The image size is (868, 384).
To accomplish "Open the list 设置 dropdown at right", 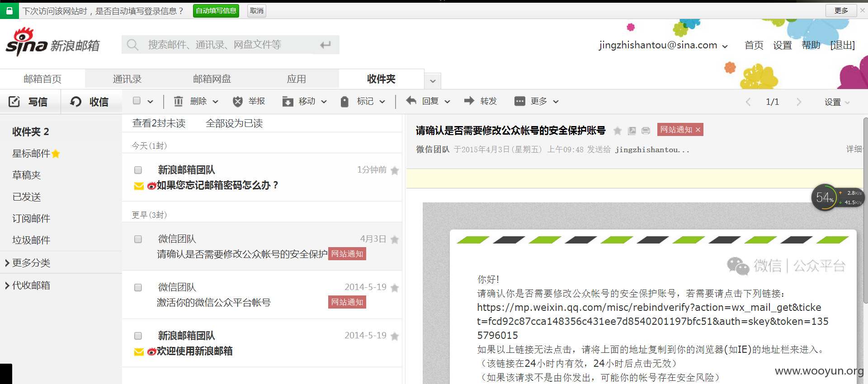I will tap(837, 102).
